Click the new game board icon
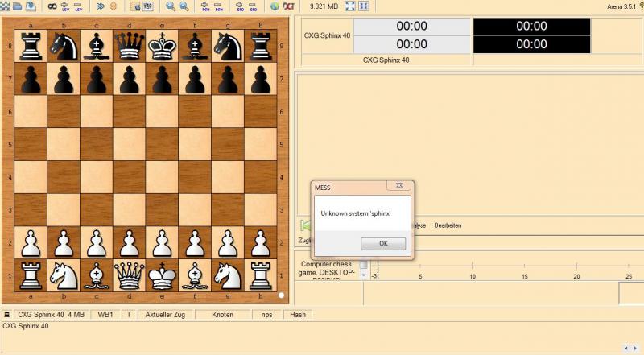The image size is (644, 355). (x=6, y=6)
